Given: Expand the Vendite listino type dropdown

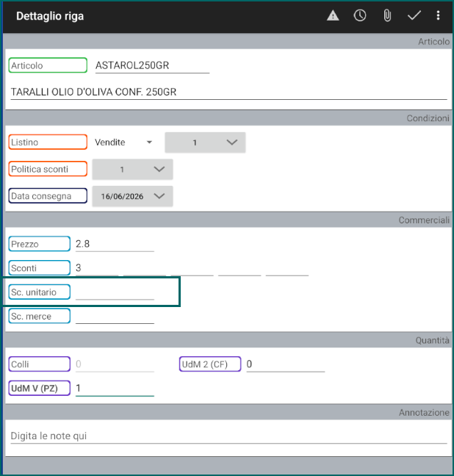Looking at the screenshot, I should point(123,143).
